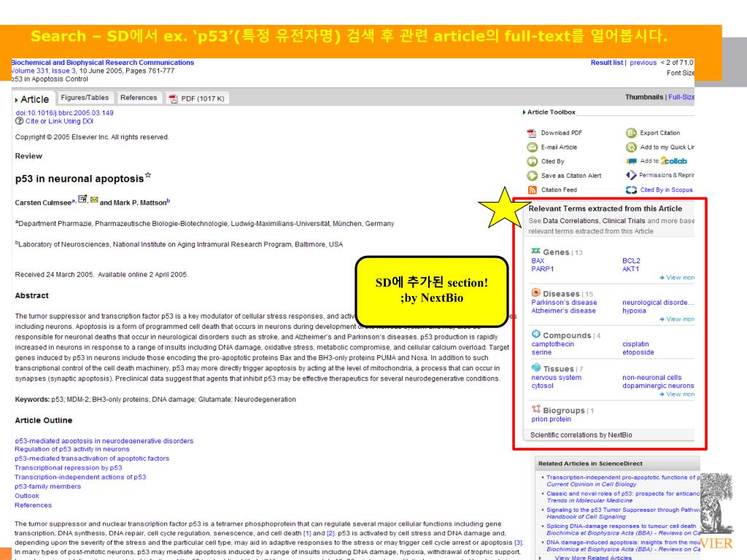Jump to the Outlook outline link
Viewport: 747px width, 560px height.
[x=27, y=496]
